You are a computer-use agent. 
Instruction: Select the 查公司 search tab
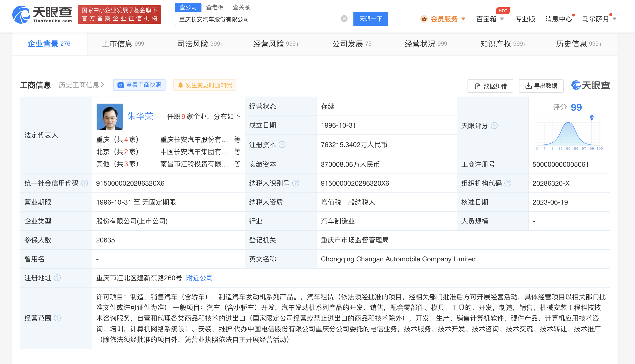[188, 7]
